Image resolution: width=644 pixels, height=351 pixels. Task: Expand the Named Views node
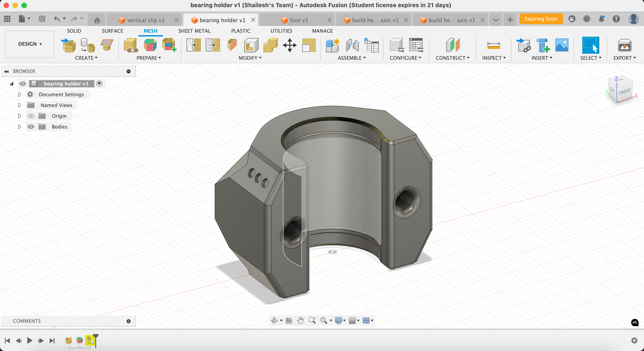[19, 105]
